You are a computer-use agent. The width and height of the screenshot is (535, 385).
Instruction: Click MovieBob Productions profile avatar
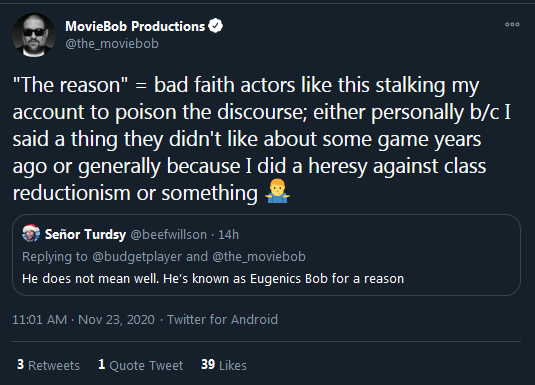tap(34, 35)
